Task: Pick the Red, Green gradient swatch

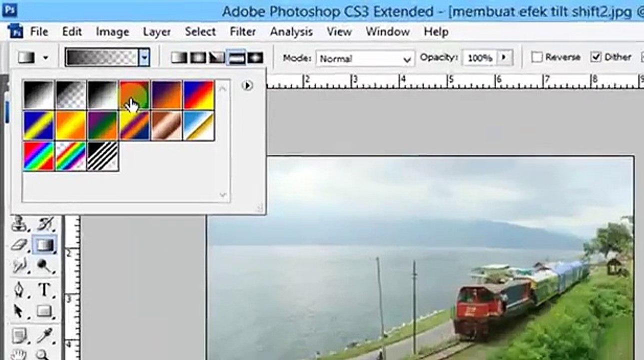Action: (x=134, y=95)
